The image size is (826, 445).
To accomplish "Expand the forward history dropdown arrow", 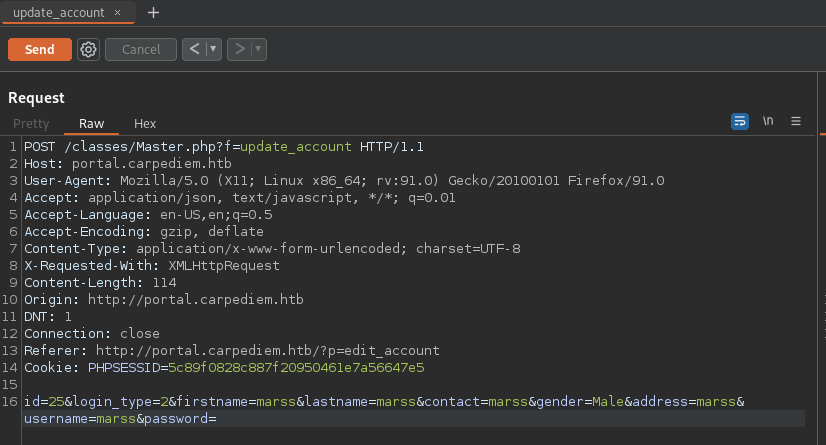I will [x=258, y=49].
